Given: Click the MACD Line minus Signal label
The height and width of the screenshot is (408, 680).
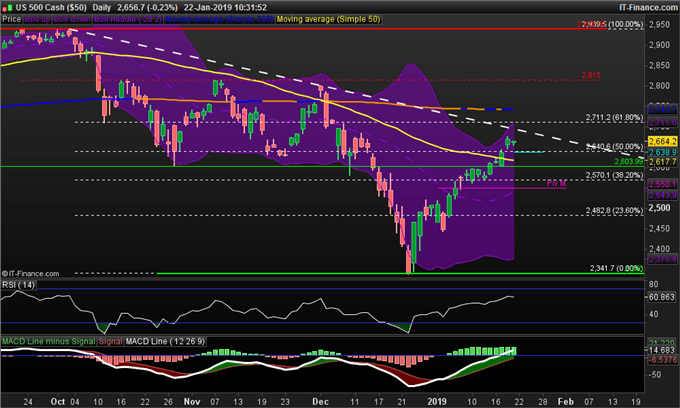Looking at the screenshot, I should point(49,341).
